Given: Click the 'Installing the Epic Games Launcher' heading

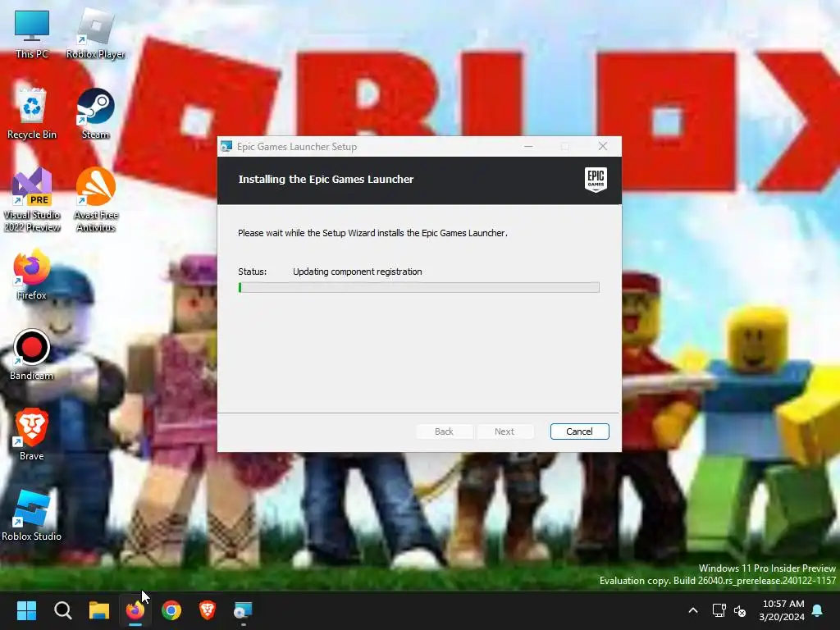Looking at the screenshot, I should (326, 180).
